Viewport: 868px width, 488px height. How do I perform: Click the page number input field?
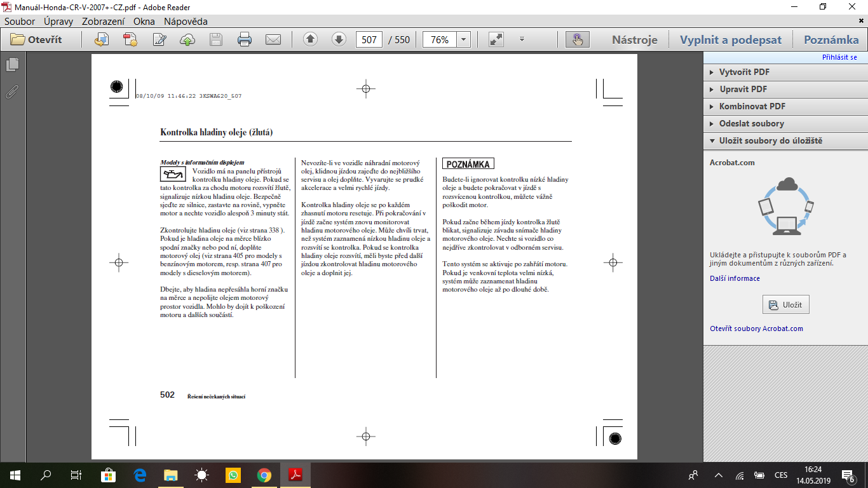(369, 39)
